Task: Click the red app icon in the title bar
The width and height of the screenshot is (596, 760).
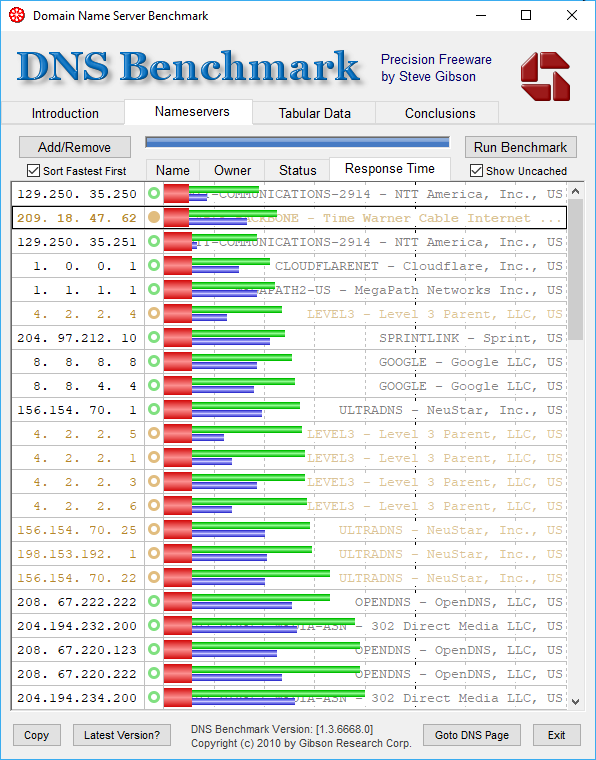Action: tap(16, 15)
